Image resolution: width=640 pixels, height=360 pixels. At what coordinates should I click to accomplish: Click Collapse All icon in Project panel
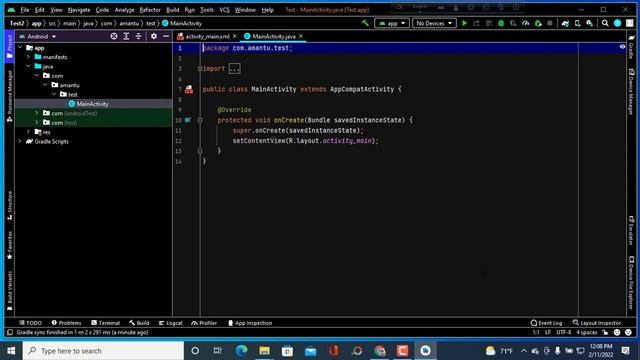pyautogui.click(x=138, y=36)
